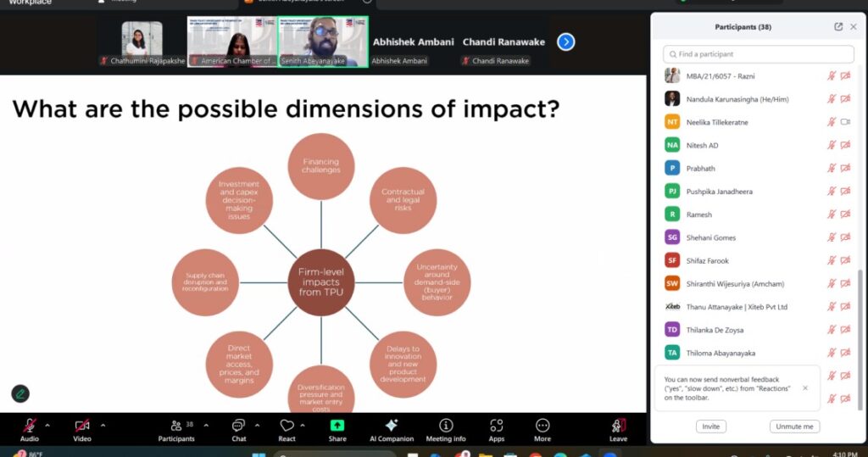Click the Invite button
The width and height of the screenshot is (868, 457).
pos(711,426)
